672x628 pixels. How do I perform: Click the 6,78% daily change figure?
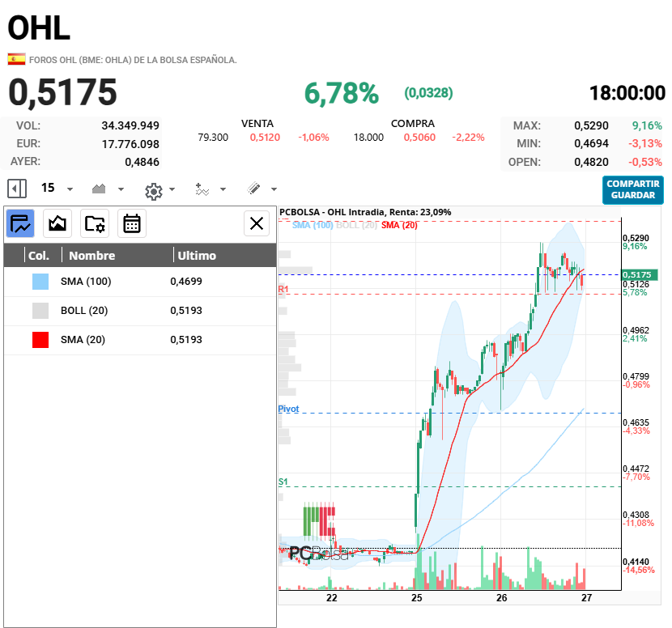pos(342,93)
